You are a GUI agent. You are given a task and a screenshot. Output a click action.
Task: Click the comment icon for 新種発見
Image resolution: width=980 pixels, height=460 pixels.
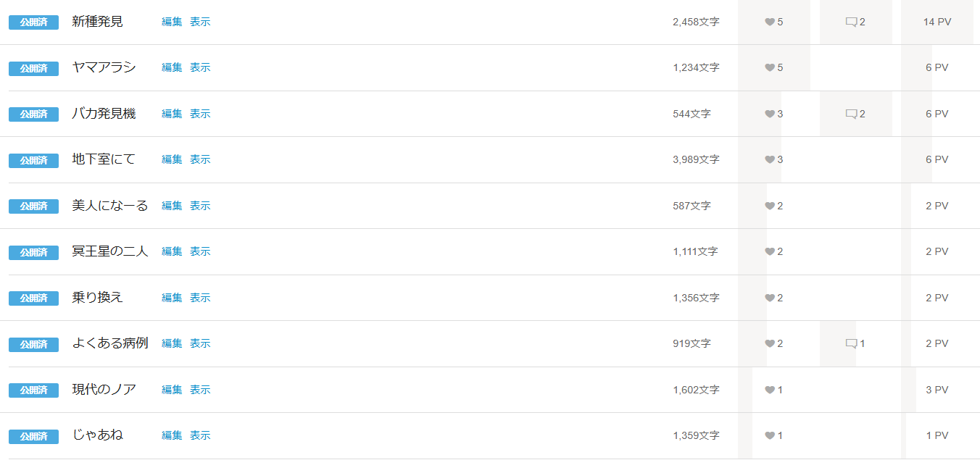point(851,22)
